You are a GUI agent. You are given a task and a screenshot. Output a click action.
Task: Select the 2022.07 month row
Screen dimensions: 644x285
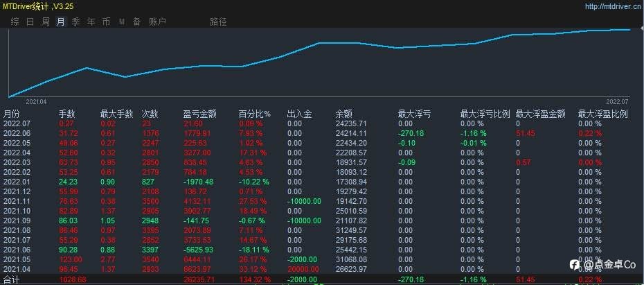pyautogui.click(x=322, y=124)
